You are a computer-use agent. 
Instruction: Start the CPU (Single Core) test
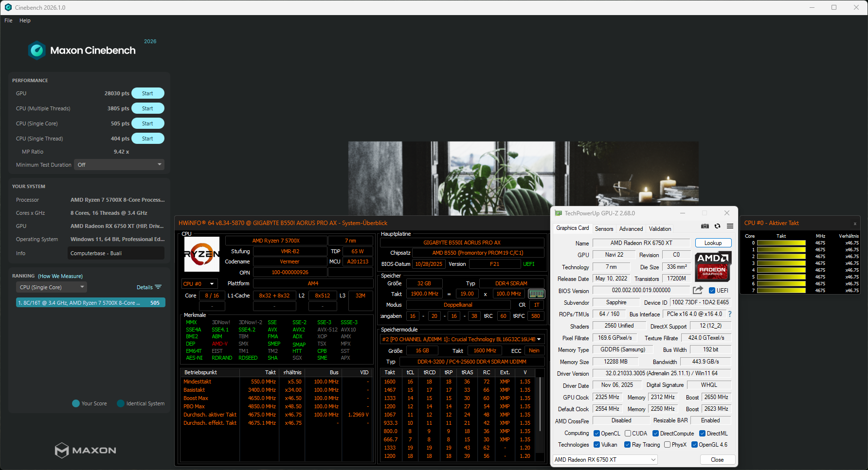[148, 123]
